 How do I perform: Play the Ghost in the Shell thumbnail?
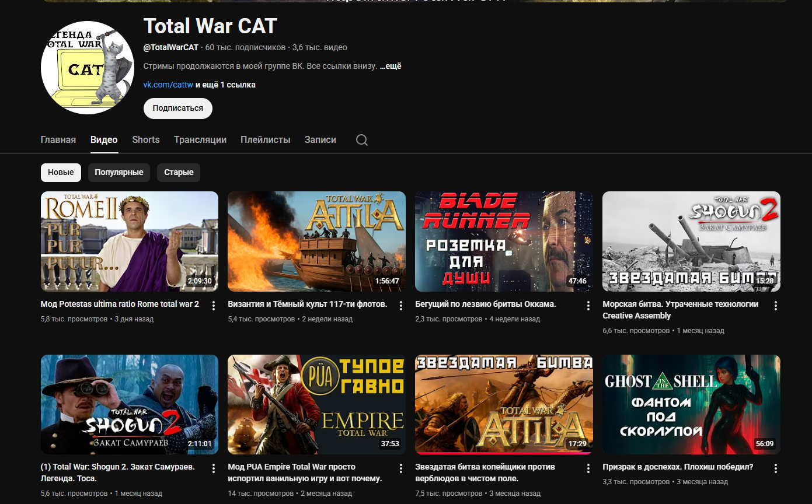pos(691,404)
